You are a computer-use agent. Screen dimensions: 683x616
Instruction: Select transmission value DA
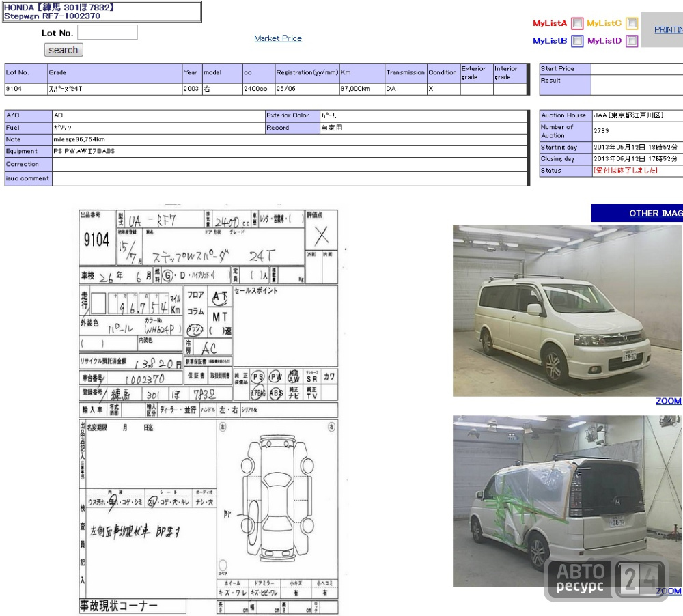(406, 89)
